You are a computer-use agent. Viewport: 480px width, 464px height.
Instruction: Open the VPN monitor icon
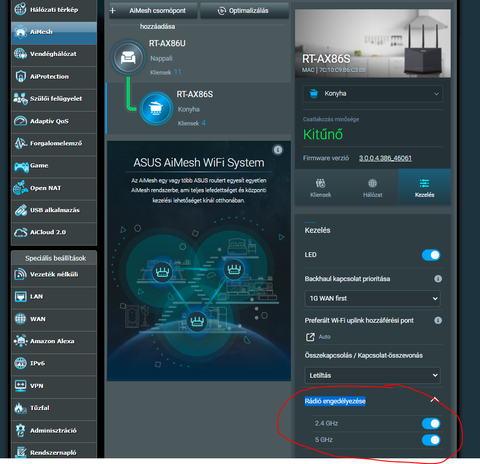[x=20, y=386]
